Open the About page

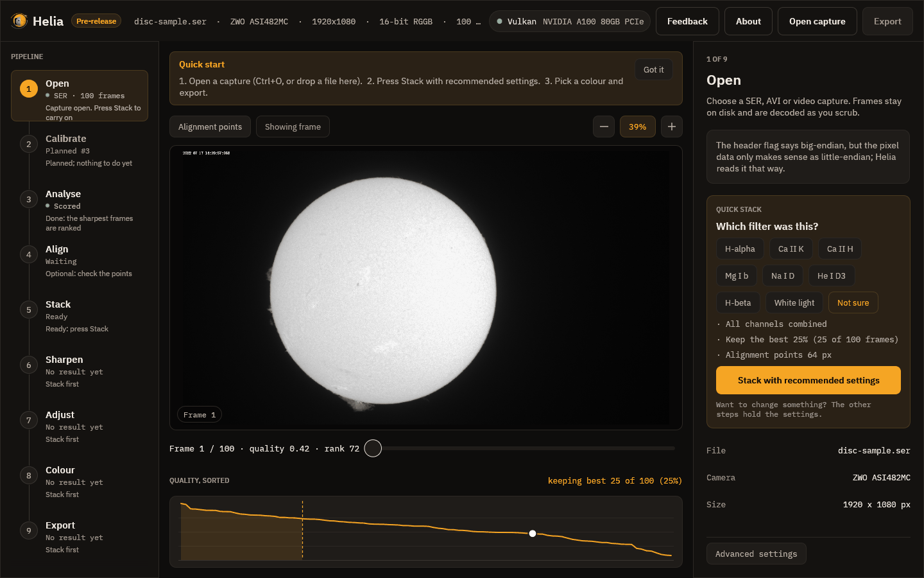point(748,21)
